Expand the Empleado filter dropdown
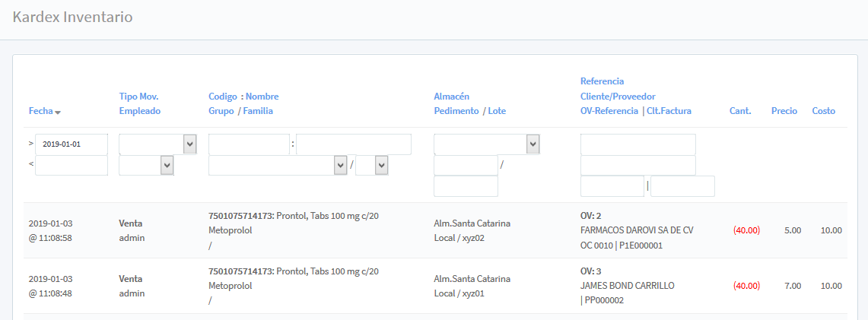Image resolution: width=868 pixels, height=320 pixels. click(x=147, y=165)
